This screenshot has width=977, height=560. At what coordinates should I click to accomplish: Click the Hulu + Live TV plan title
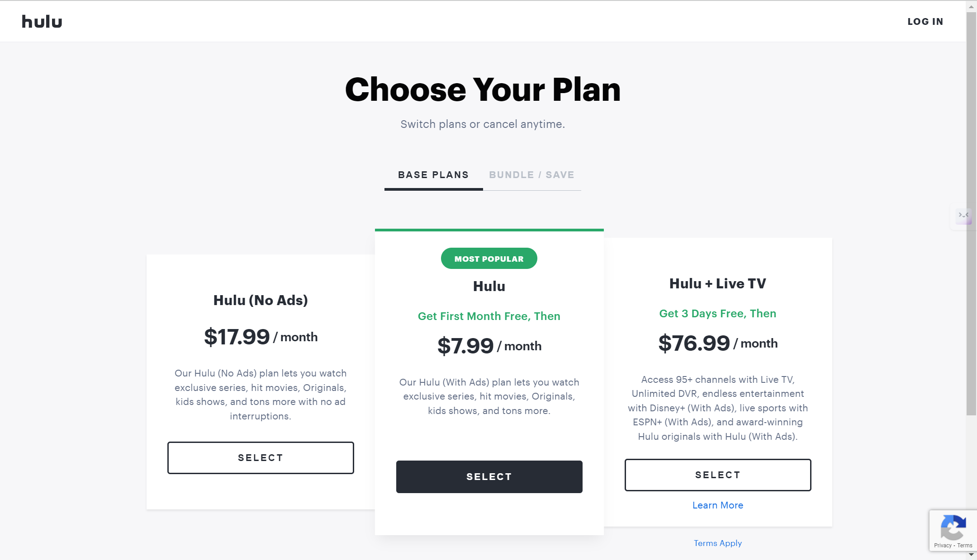click(717, 283)
